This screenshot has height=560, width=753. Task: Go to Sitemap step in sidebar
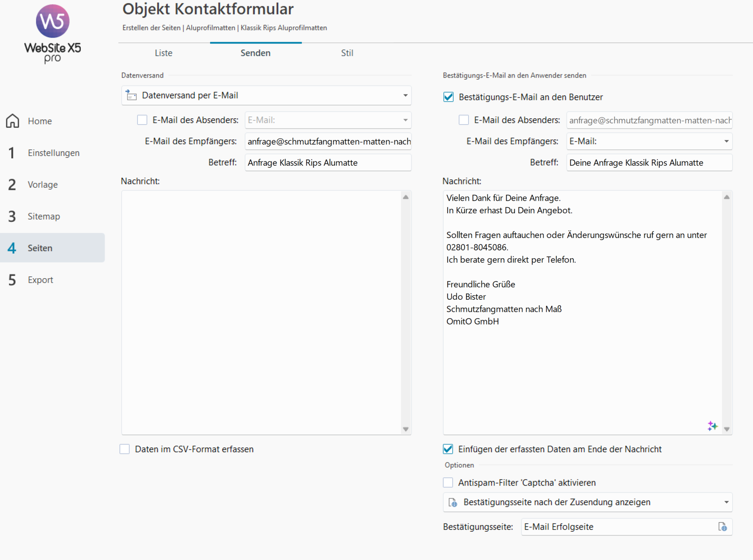44,216
